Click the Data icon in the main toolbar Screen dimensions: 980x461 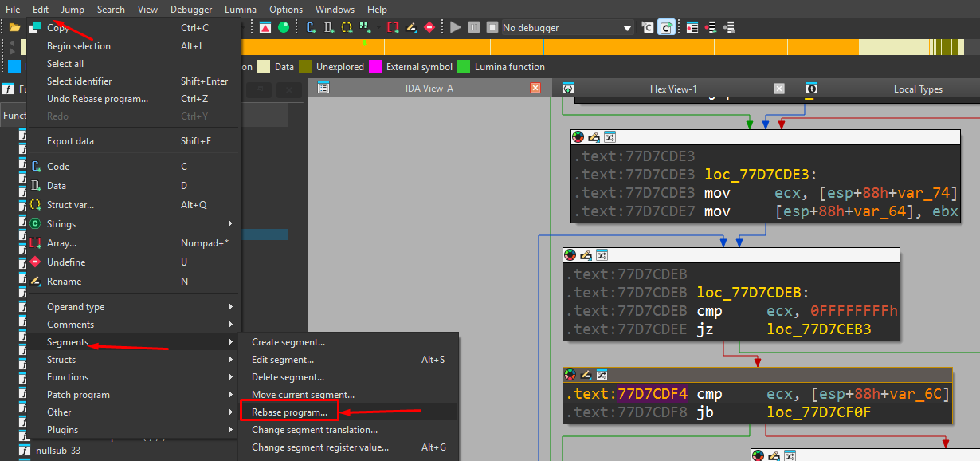coord(329,27)
